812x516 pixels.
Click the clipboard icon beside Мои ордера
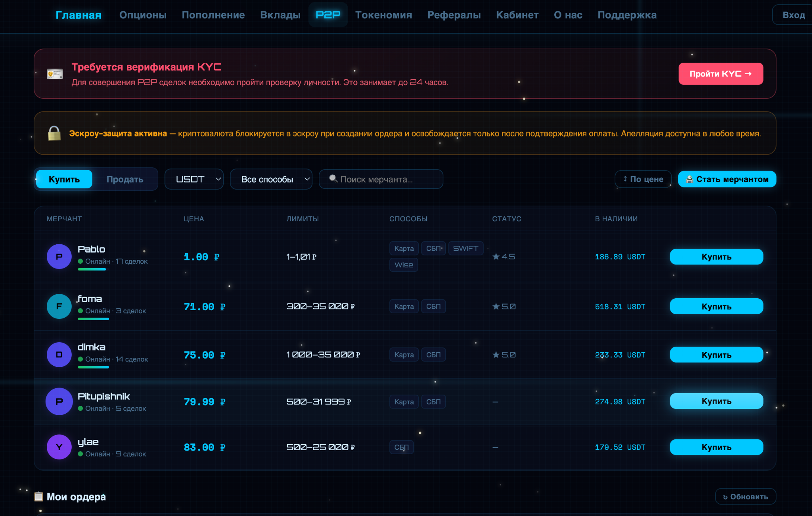click(38, 497)
